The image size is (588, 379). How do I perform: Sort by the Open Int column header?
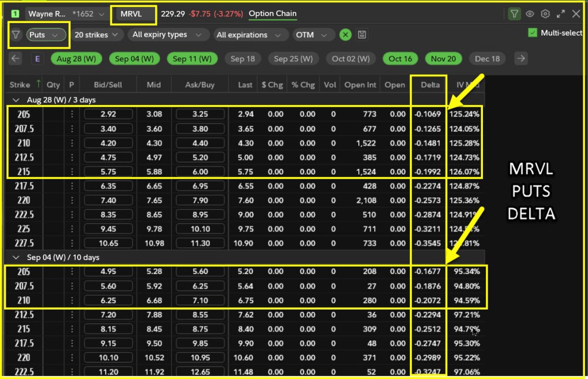360,85
